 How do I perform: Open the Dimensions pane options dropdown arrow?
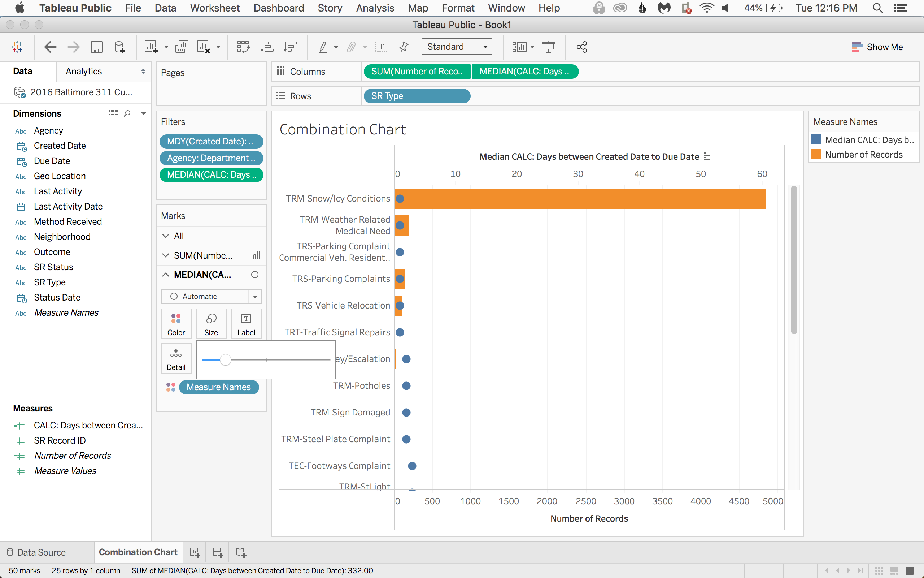click(x=144, y=113)
